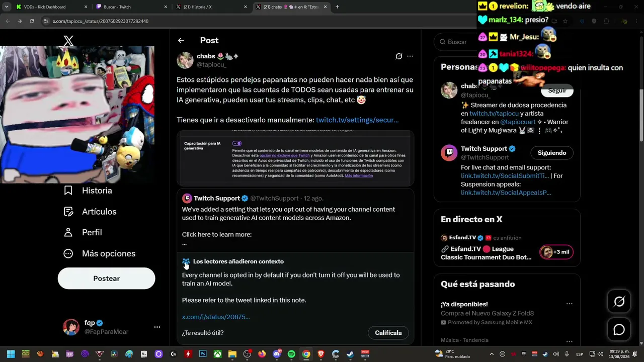Image resolution: width=644 pixels, height=362 pixels.
Task: View site information icon in address bar
Action: [x=46, y=21]
